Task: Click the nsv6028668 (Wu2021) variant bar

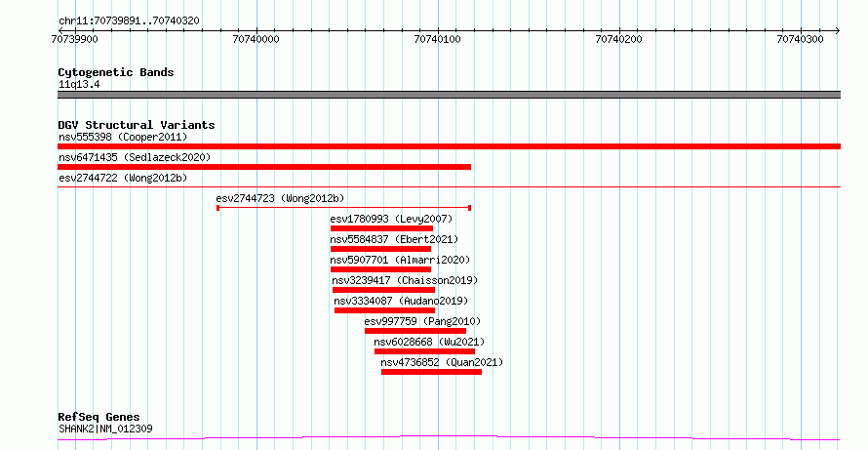Action: pos(424,351)
